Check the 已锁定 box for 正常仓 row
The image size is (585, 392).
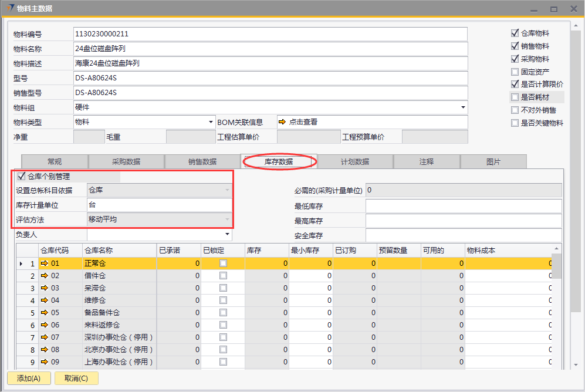(x=223, y=263)
